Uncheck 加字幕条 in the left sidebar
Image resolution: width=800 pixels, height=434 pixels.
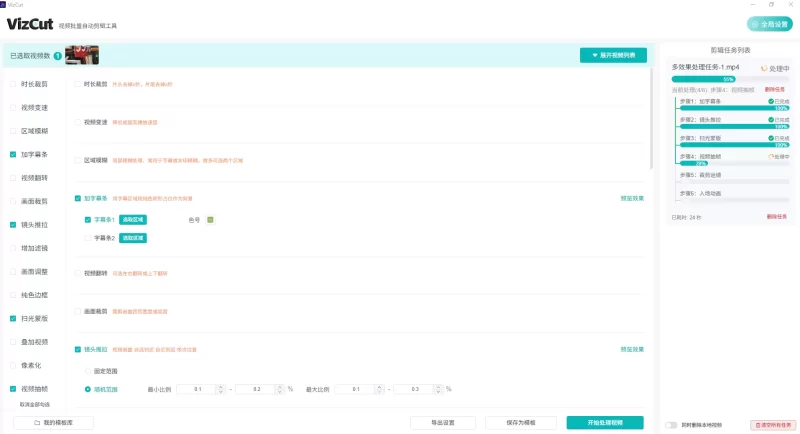pos(13,155)
